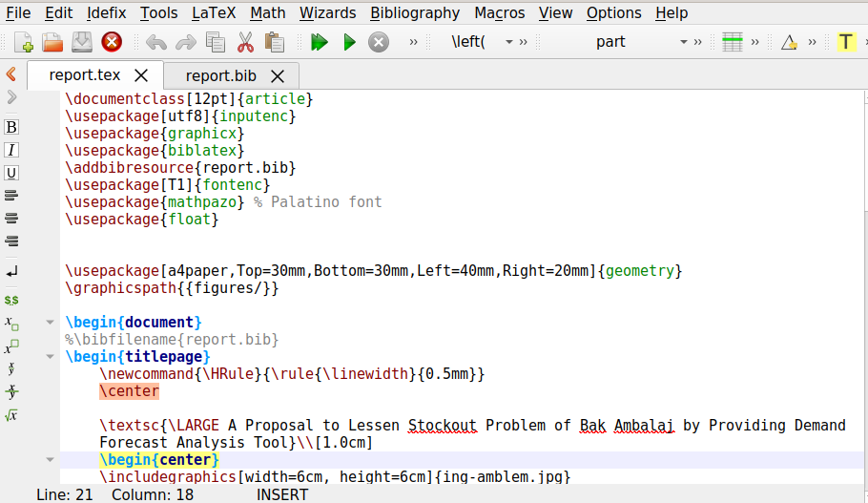
Task: Expand hidden toolbar items after Stop button
Action: (413, 42)
